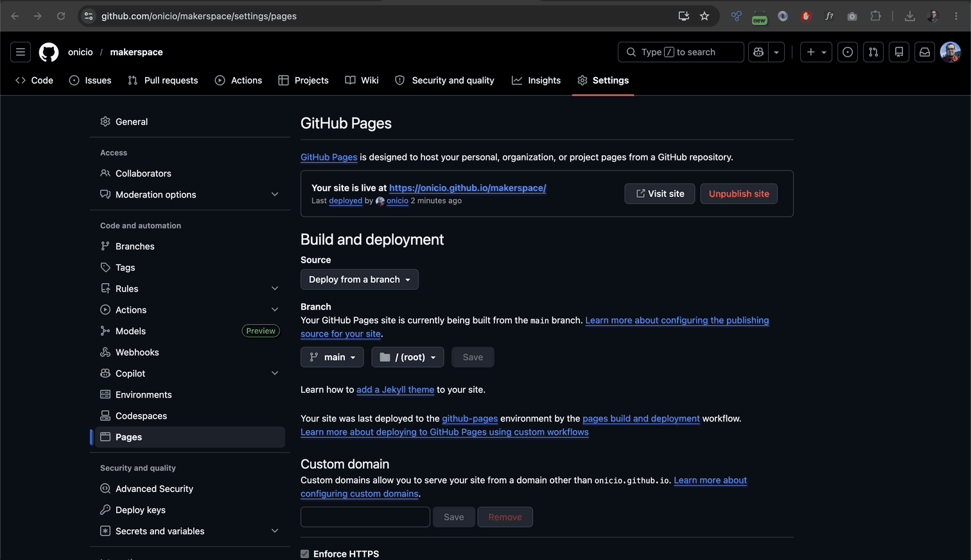Open create new plus dropdown
This screenshot has width=971, height=560.
816,52
